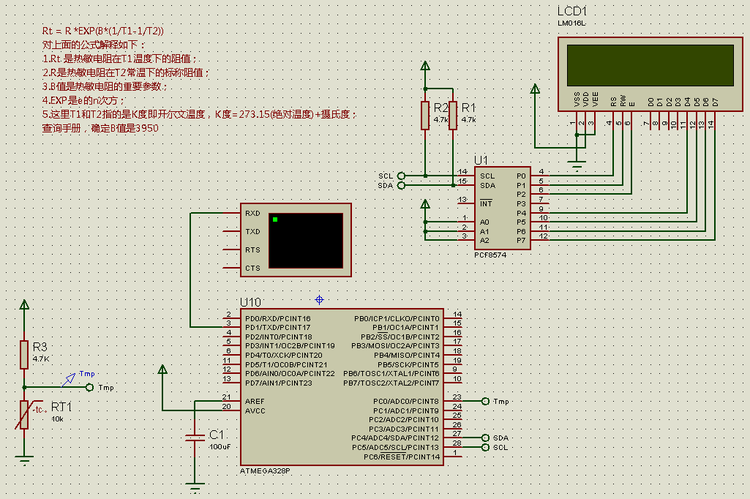This screenshot has width=750, height=499.
Task: Click the power terminal above R2
Action: 427,68
